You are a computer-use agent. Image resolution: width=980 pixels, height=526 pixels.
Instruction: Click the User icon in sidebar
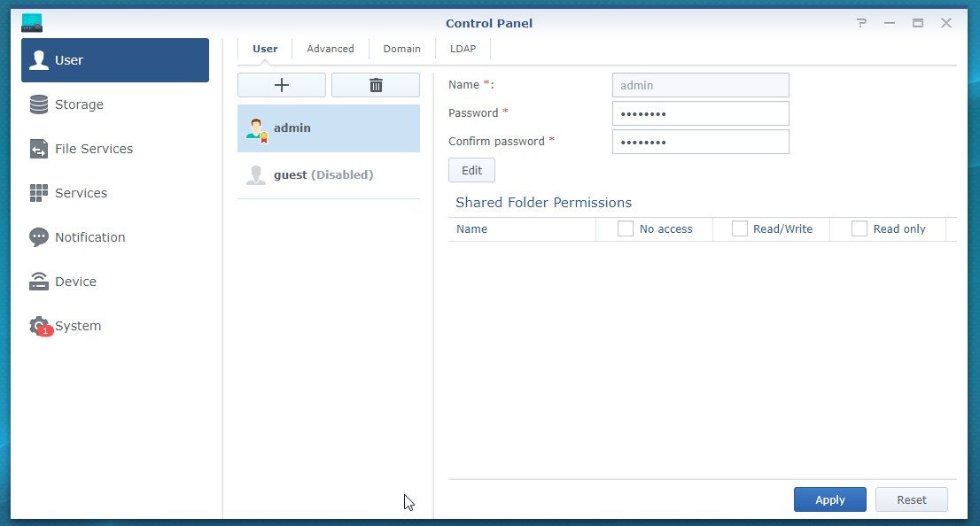pyautogui.click(x=39, y=60)
